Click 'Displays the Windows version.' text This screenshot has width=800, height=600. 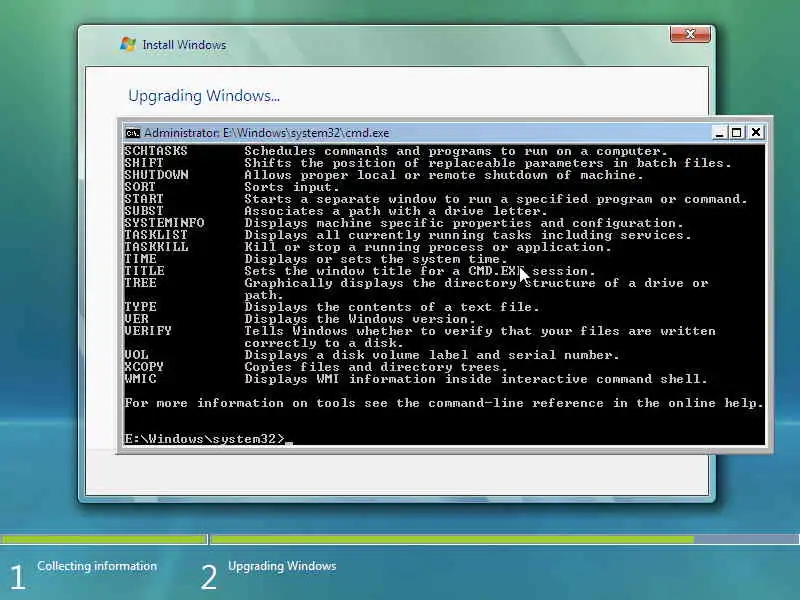[x=360, y=319]
